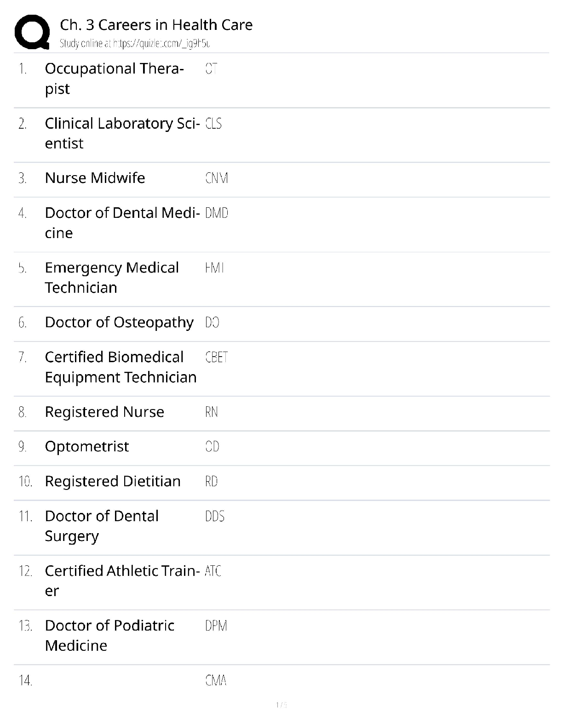Open the quizlet.com study link

coord(135,44)
